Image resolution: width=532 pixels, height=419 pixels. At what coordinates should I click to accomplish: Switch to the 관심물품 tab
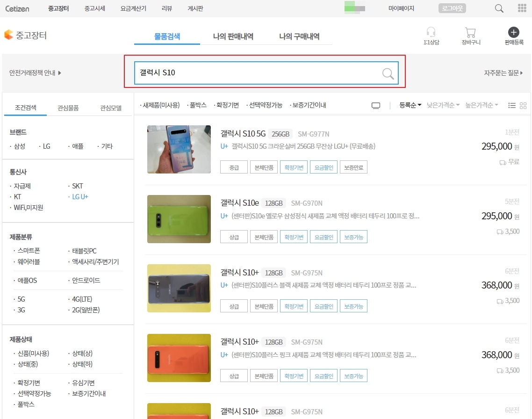pos(68,108)
